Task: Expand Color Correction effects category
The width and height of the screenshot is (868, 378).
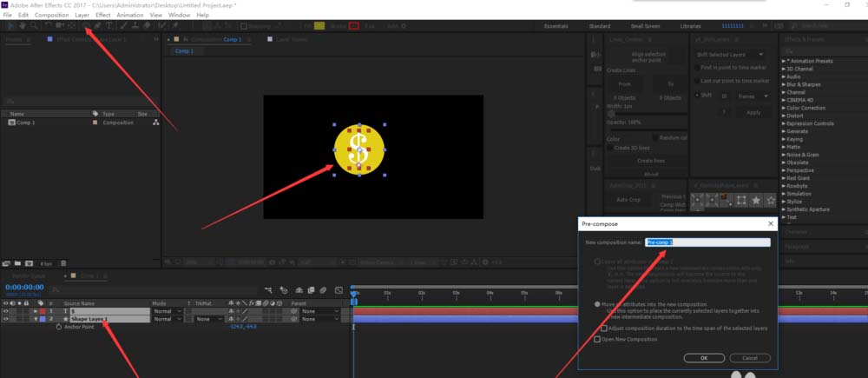Action: coord(783,108)
